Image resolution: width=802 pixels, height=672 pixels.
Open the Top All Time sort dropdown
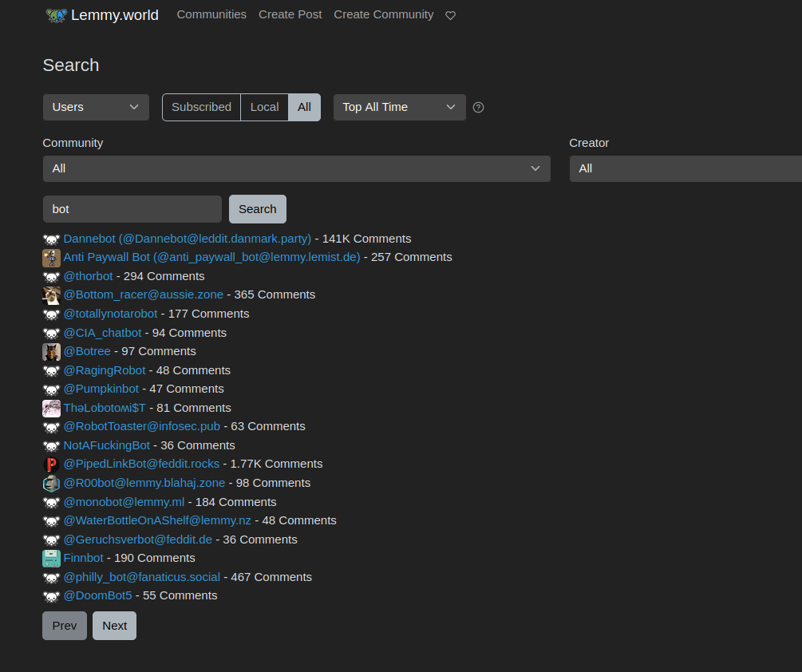400,108
